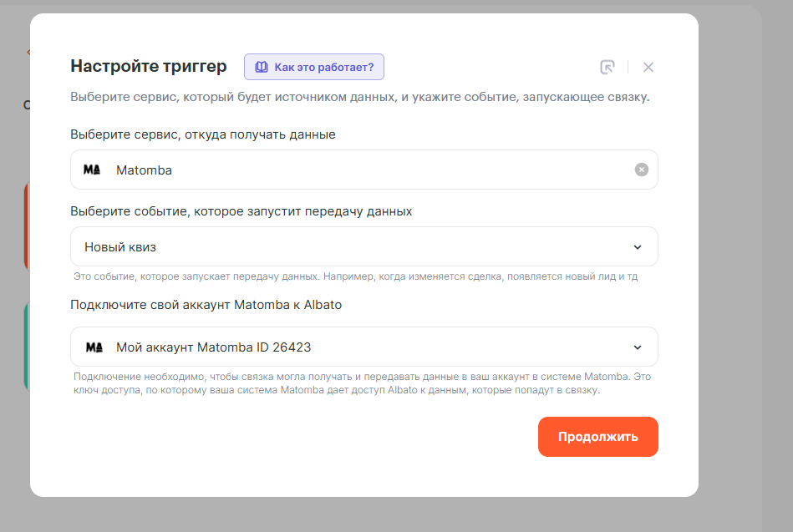
Task: Click "Мой аккаунт Matomba ID 26423" selector
Action: coord(334,347)
